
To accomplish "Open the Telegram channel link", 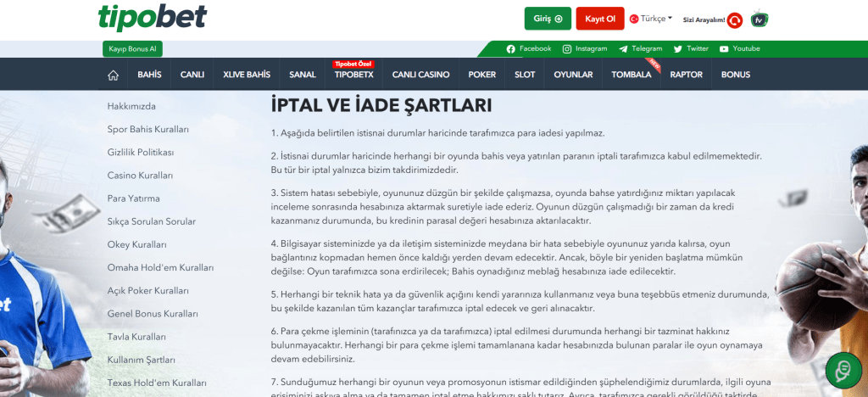I will pos(641,49).
